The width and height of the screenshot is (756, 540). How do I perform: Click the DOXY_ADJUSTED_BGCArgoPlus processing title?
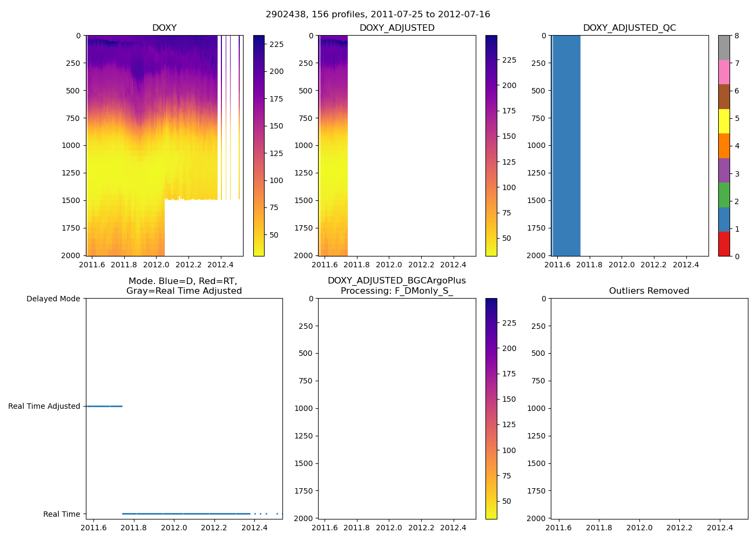point(396,286)
